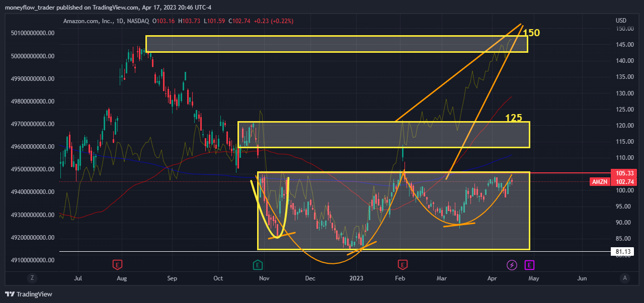Image resolution: width=644 pixels, height=303 pixels.
Task: Open the red earnings marker near February
Action: click(x=402, y=264)
